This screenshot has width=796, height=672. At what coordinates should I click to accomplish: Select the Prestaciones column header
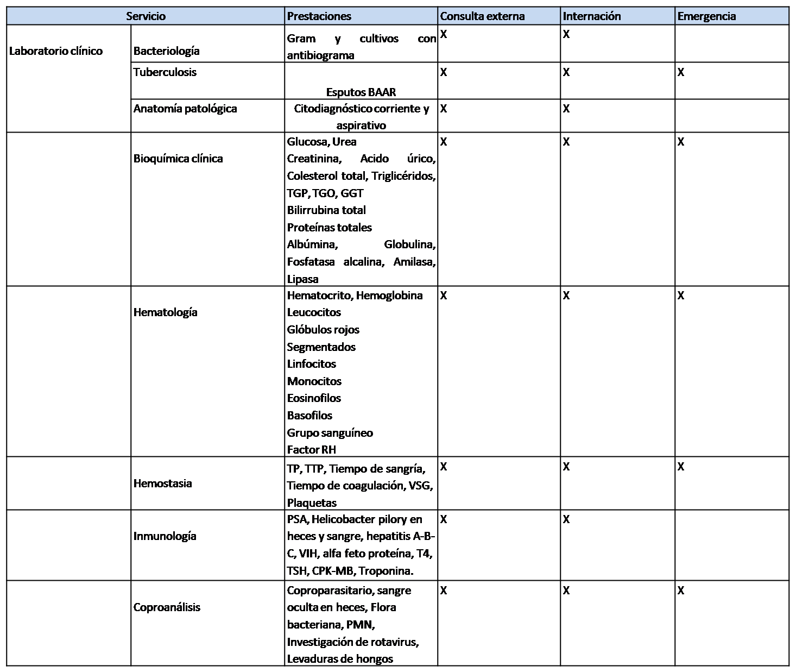click(319, 16)
